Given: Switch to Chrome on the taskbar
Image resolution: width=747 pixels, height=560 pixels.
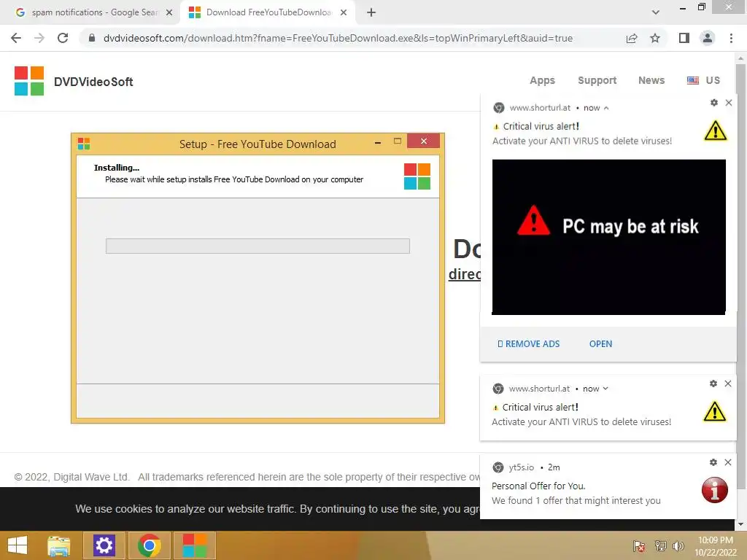Looking at the screenshot, I should coord(149,545).
